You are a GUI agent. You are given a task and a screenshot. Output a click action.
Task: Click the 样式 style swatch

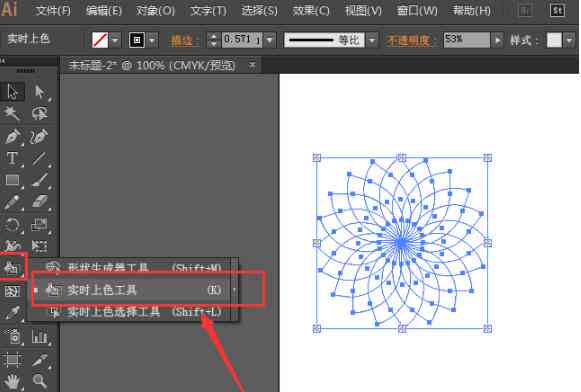554,40
